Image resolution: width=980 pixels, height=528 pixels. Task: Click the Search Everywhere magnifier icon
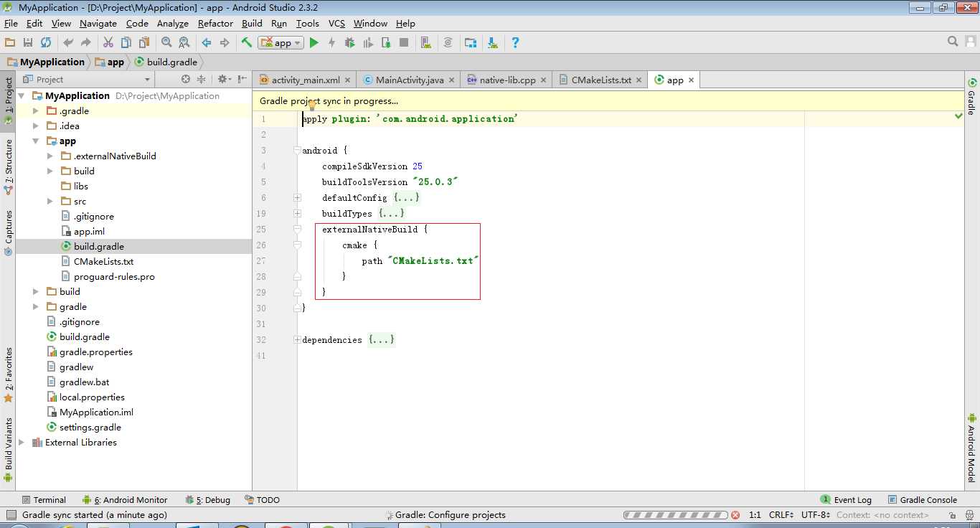(x=953, y=42)
